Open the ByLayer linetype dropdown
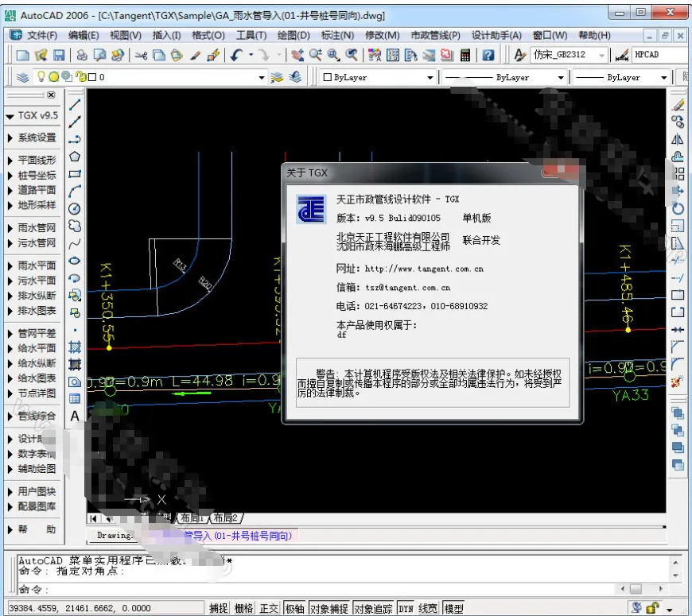Screen dimensions: 692x616 pyautogui.click(x=561, y=78)
